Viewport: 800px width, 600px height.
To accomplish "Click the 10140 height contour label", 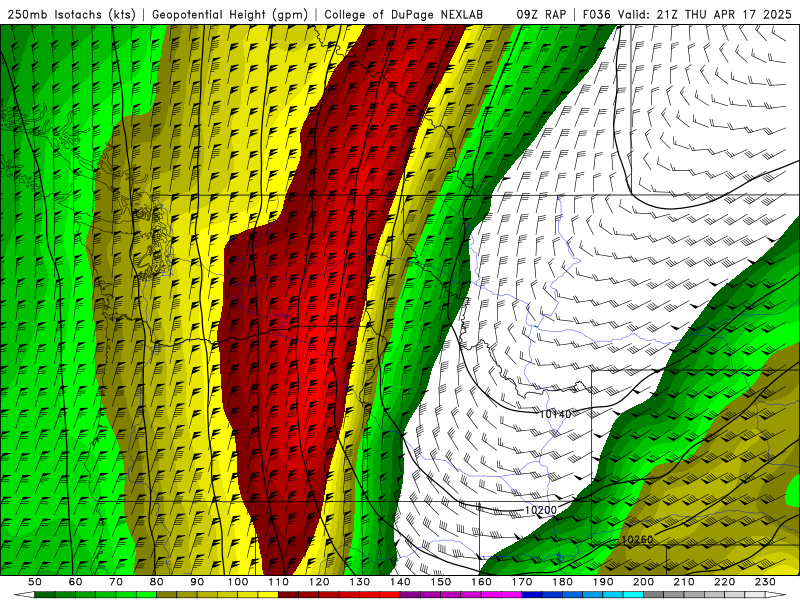I will point(555,414).
